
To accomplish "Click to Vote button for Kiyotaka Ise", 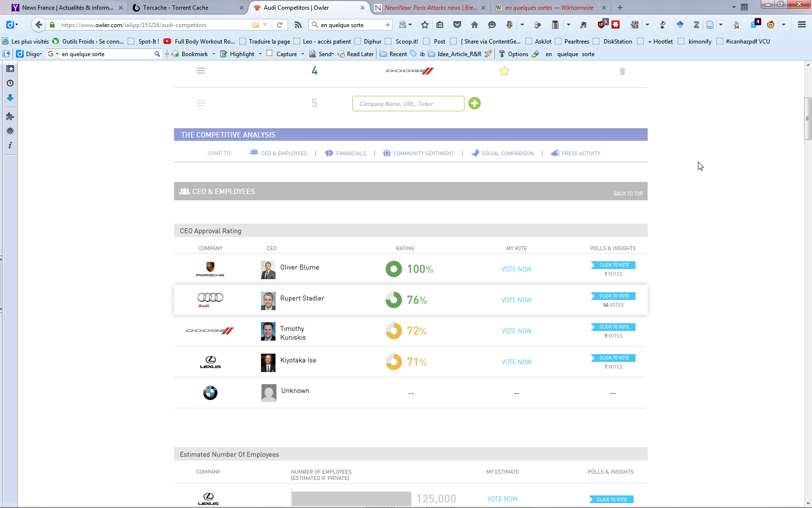I will [x=613, y=358].
